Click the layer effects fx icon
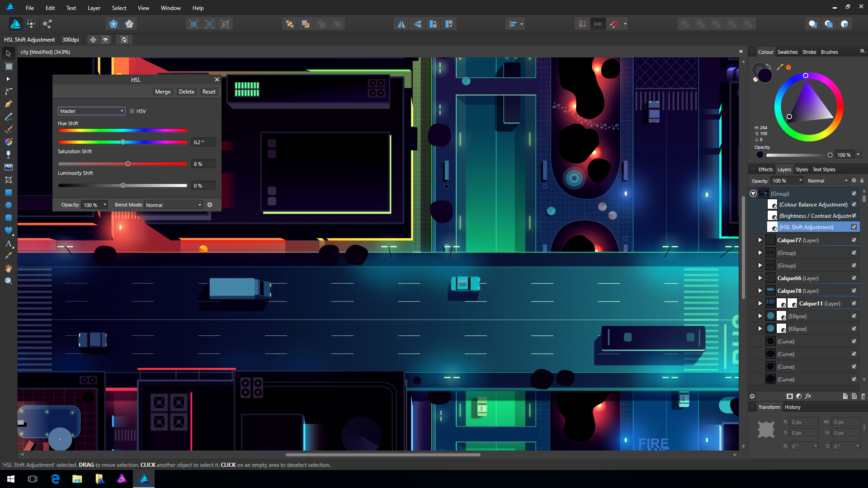The image size is (868, 488). coord(808,396)
